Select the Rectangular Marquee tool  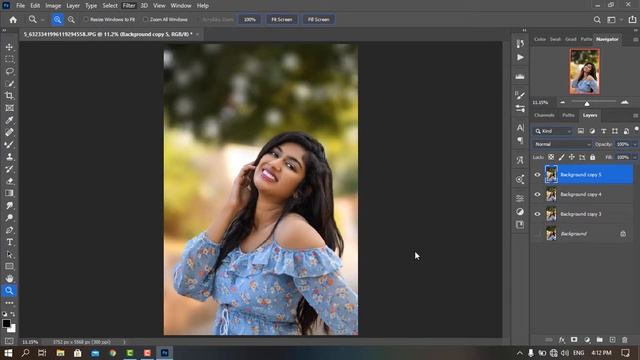9,60
